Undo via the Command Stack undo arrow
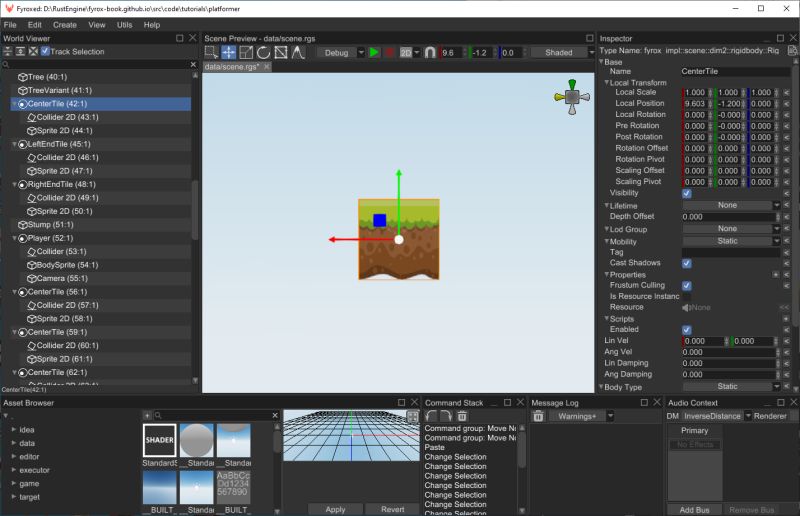Viewport: 800px width, 516px height. coord(431,416)
